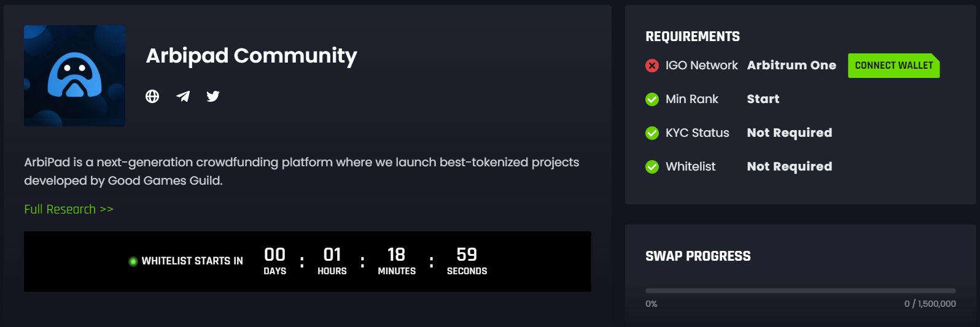980x327 pixels.
Task: Click the red IGO Network status icon
Action: [652, 66]
